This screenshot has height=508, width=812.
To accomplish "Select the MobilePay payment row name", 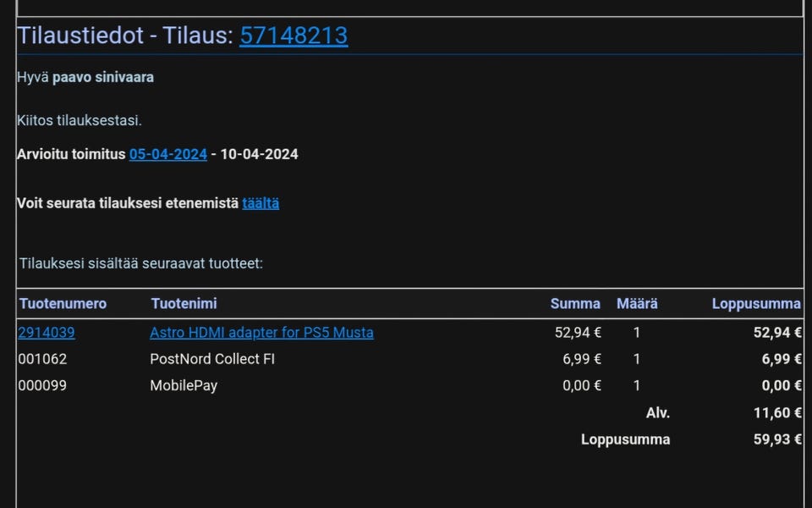I will (x=184, y=385).
